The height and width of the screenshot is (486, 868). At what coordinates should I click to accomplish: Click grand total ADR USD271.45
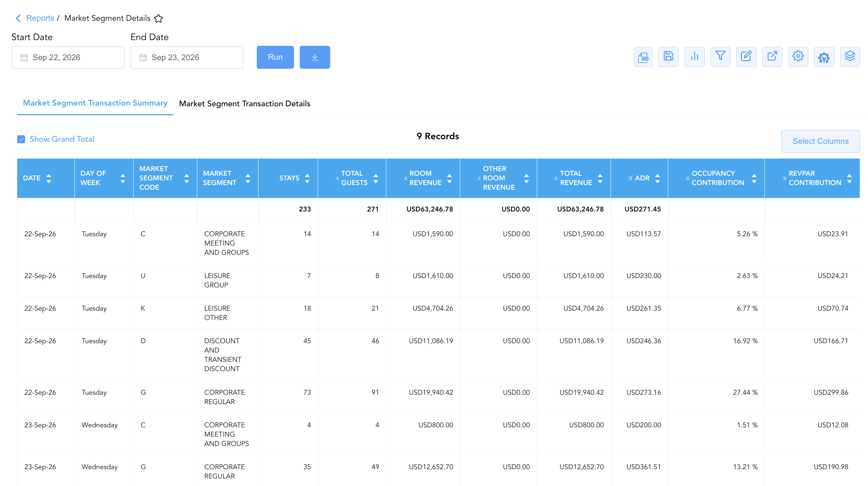point(643,209)
